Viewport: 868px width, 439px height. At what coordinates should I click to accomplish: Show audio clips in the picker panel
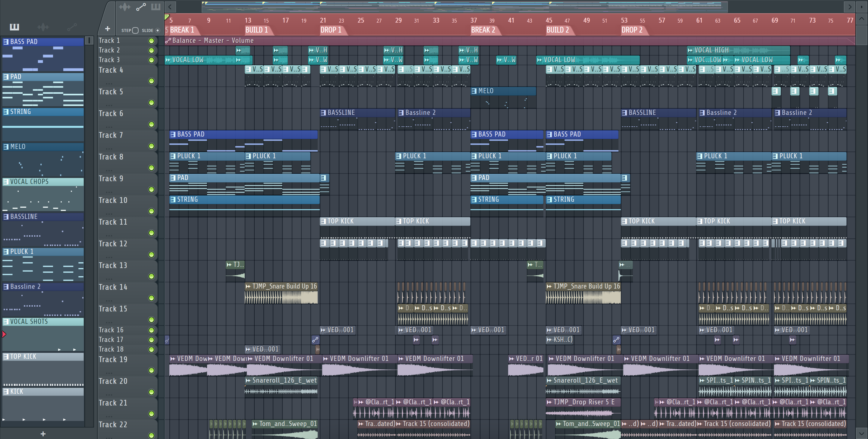coord(43,27)
